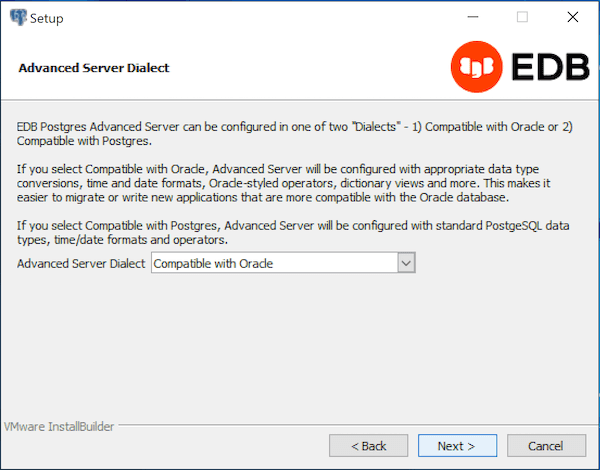Image resolution: width=600 pixels, height=470 pixels.
Task: Close the Setup installer window
Action: 572,17
